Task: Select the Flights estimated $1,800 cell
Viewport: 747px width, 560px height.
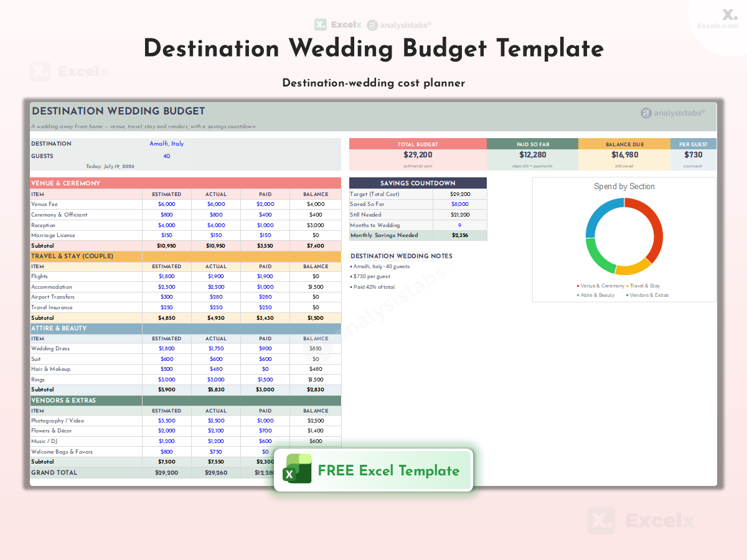Action: [x=166, y=276]
